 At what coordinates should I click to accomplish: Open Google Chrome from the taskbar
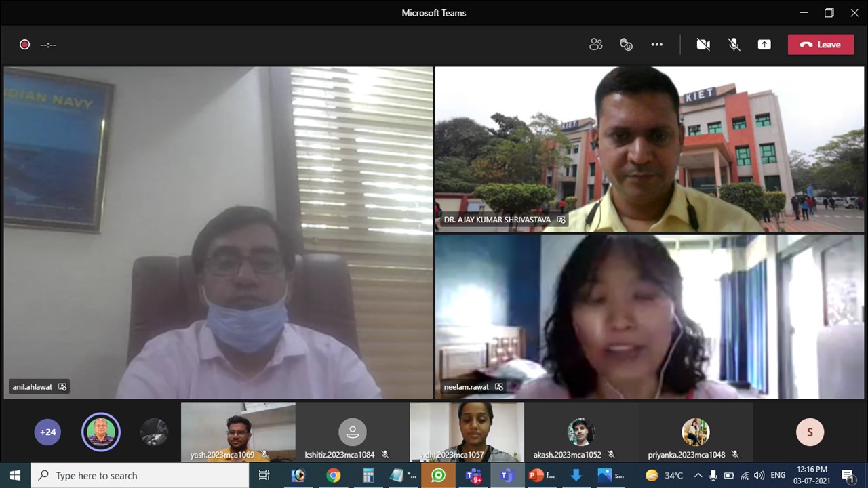click(x=333, y=475)
